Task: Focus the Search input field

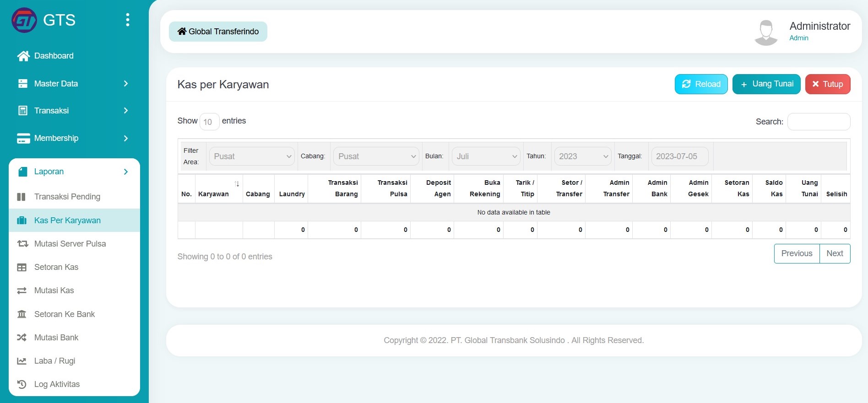Action: pyautogui.click(x=819, y=122)
